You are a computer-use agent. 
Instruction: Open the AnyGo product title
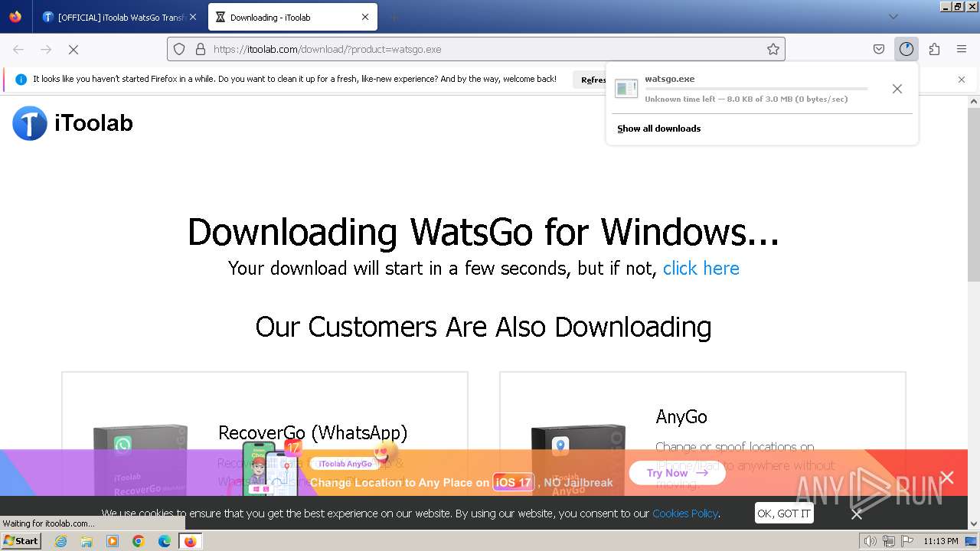[x=681, y=417]
